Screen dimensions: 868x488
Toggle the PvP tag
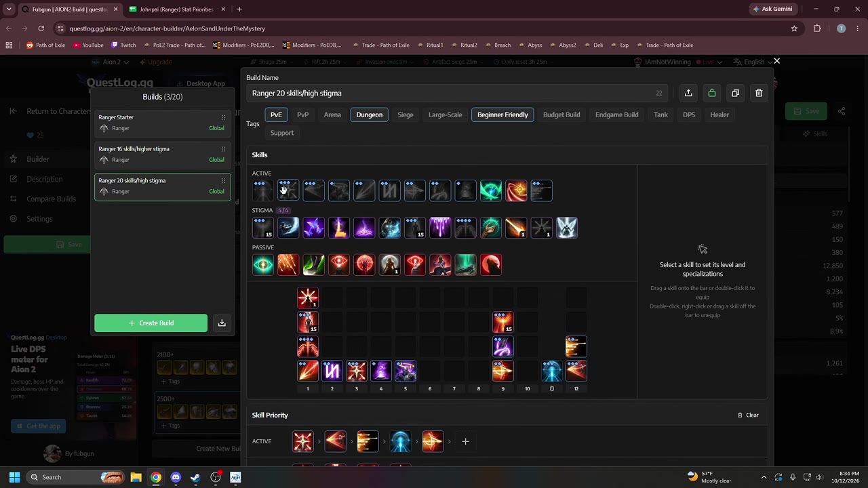click(x=302, y=115)
